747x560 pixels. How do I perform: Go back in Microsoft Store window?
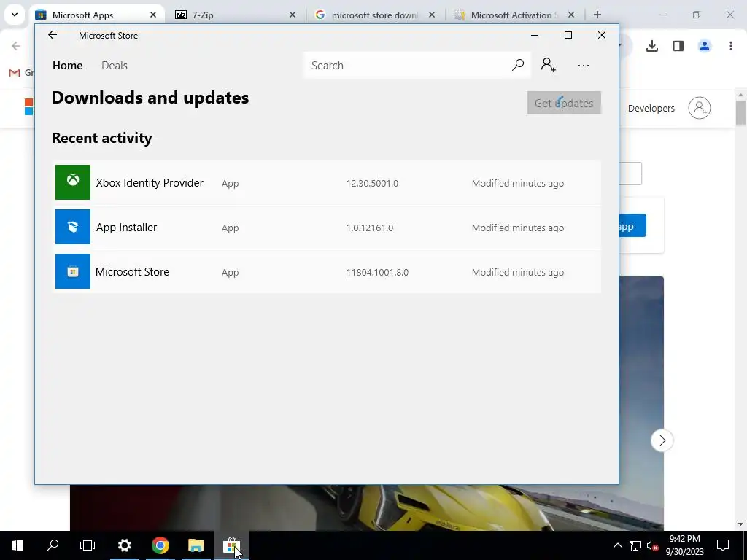53,35
